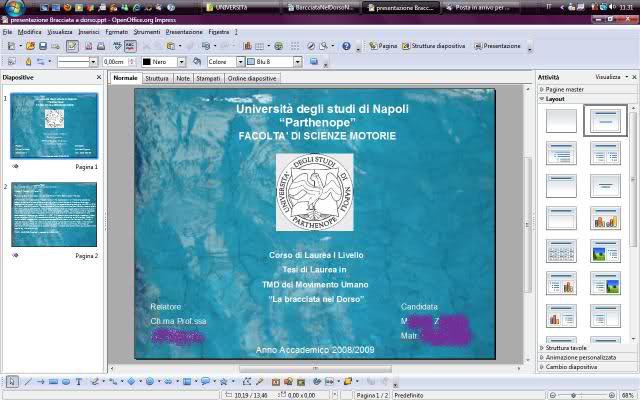Open the Colore fill style dropdown
The image size is (640, 400).
point(240,62)
